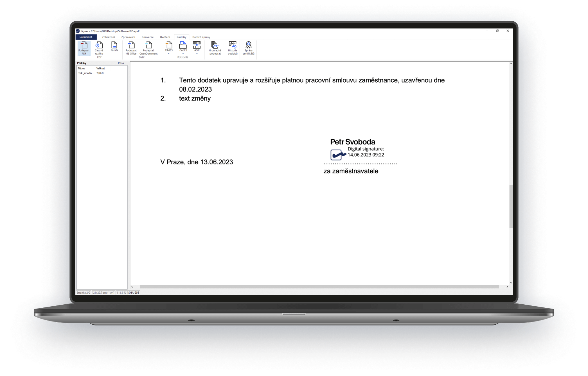588x376 pixels.
Task: Switch to the Ověření tab
Action: tap(165, 37)
